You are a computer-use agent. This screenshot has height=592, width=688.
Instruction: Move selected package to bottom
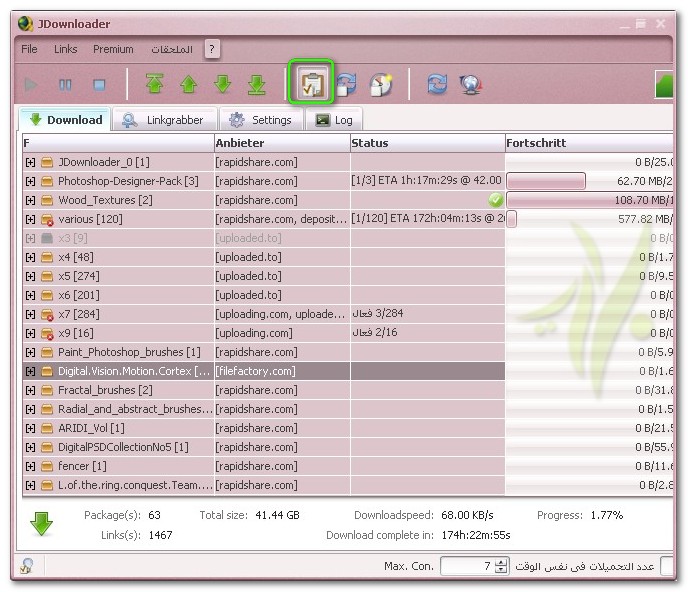[257, 84]
